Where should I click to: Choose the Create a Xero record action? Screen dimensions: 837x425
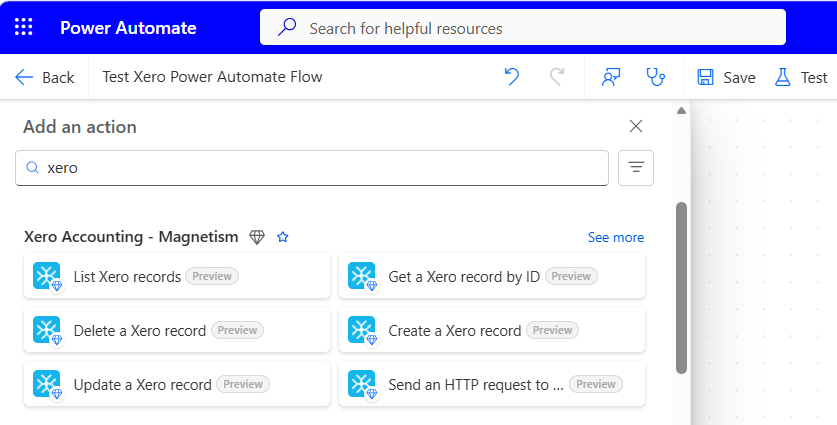tap(492, 330)
